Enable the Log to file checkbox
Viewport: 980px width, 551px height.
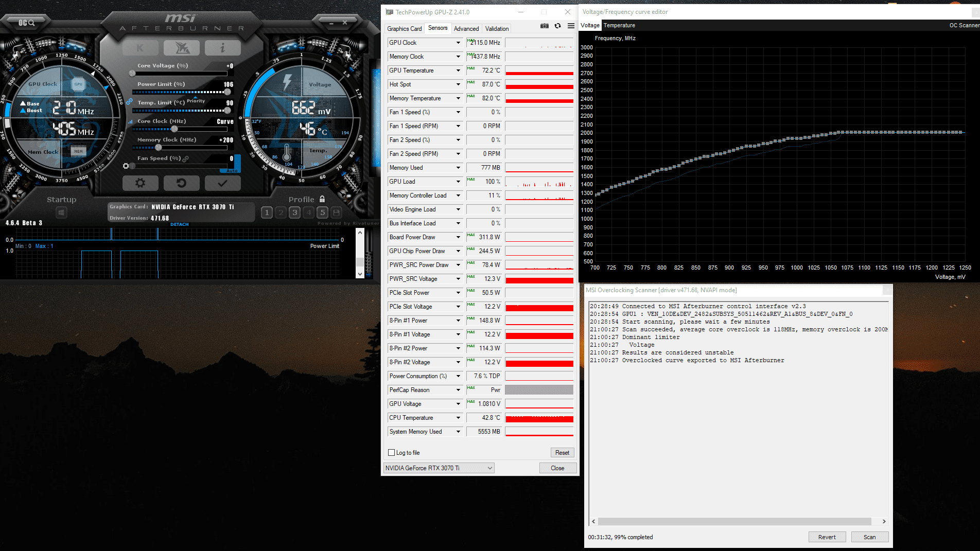391,453
